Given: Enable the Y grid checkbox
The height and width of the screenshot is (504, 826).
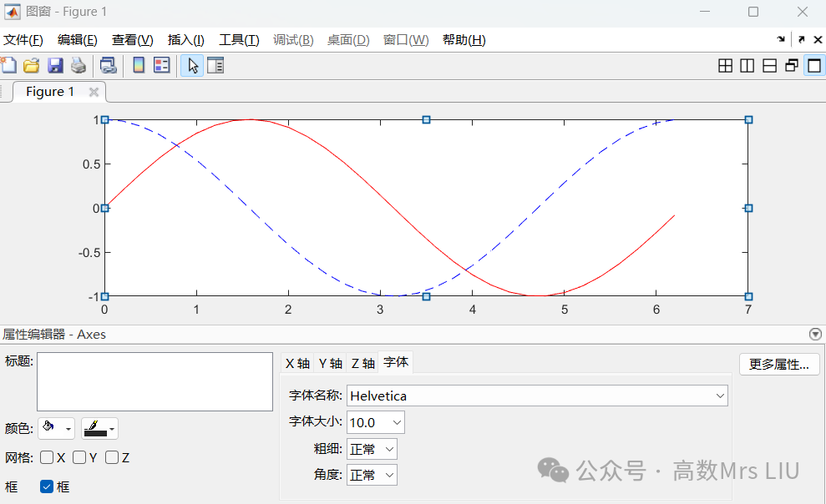Looking at the screenshot, I should pyautogui.click(x=79, y=457).
